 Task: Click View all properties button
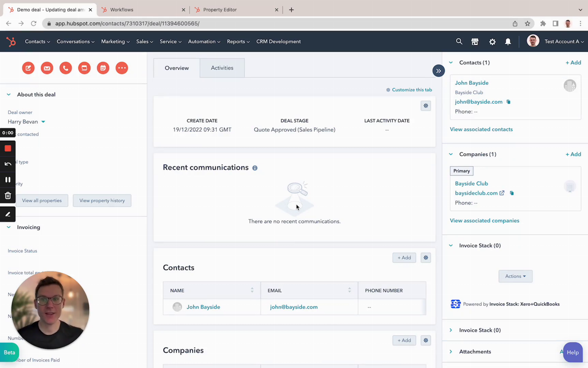pyautogui.click(x=42, y=201)
